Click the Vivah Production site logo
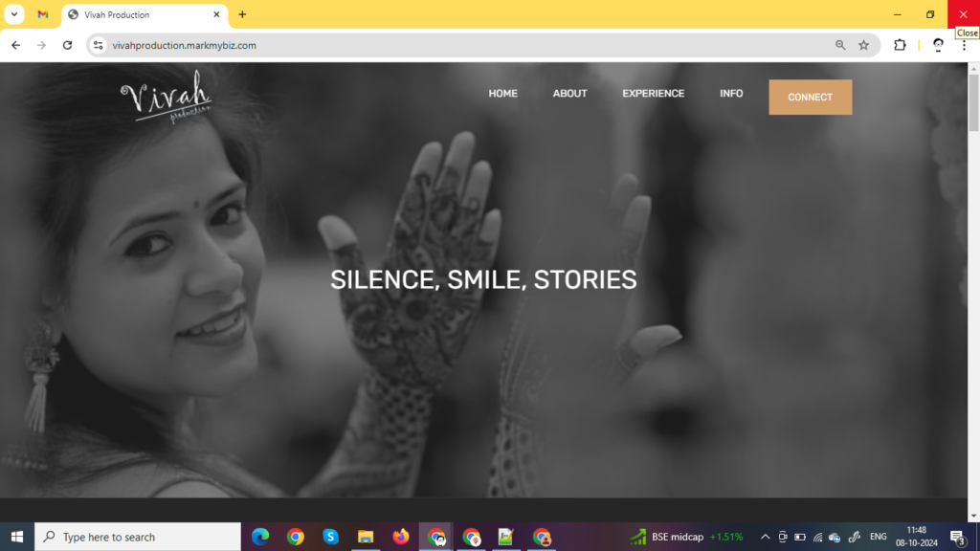 click(165, 99)
